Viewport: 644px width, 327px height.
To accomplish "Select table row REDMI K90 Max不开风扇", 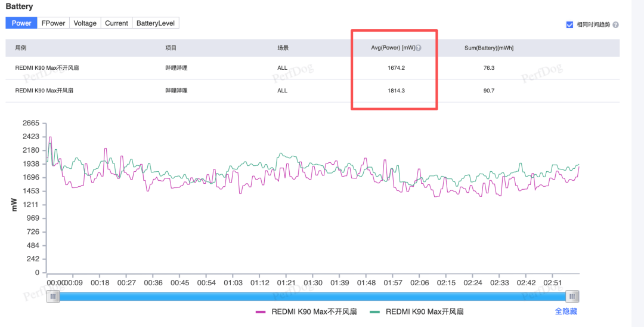I will pyautogui.click(x=312, y=68).
